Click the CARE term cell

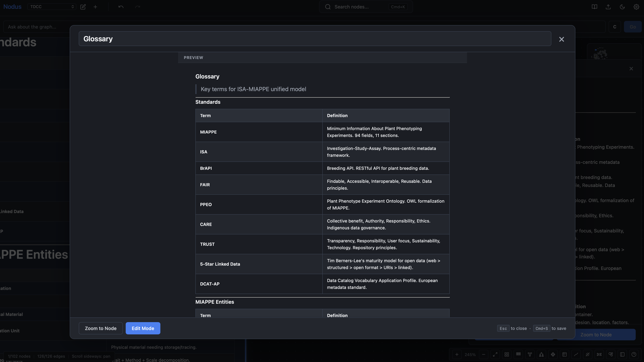pos(259,224)
